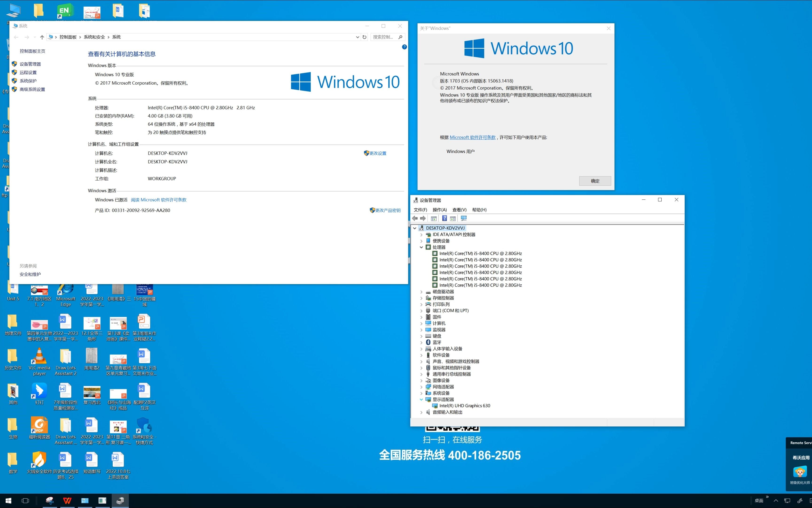Expand the 音频输入和输出 node

[422, 412]
